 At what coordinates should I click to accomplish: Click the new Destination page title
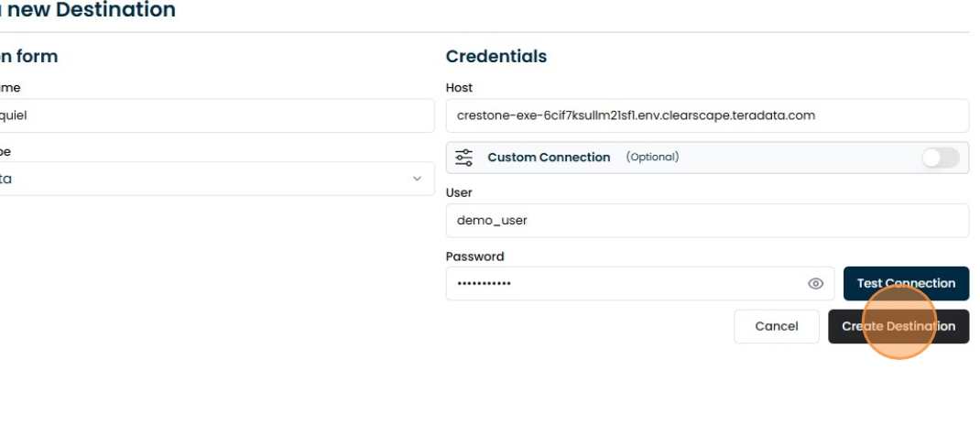(x=90, y=11)
